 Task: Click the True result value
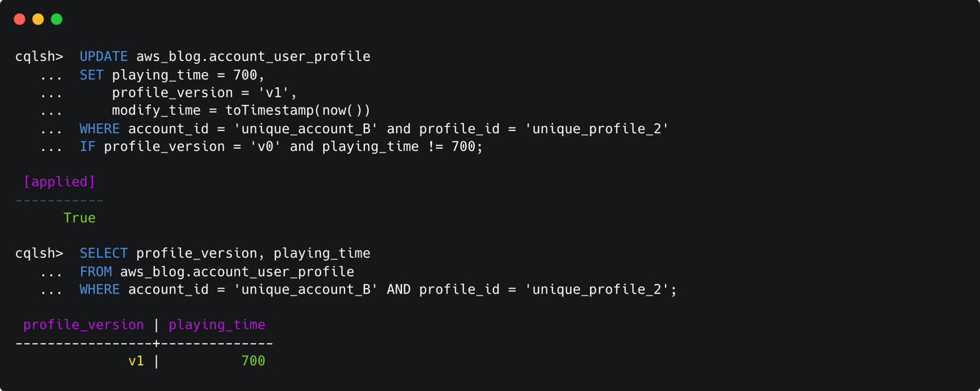(80, 218)
